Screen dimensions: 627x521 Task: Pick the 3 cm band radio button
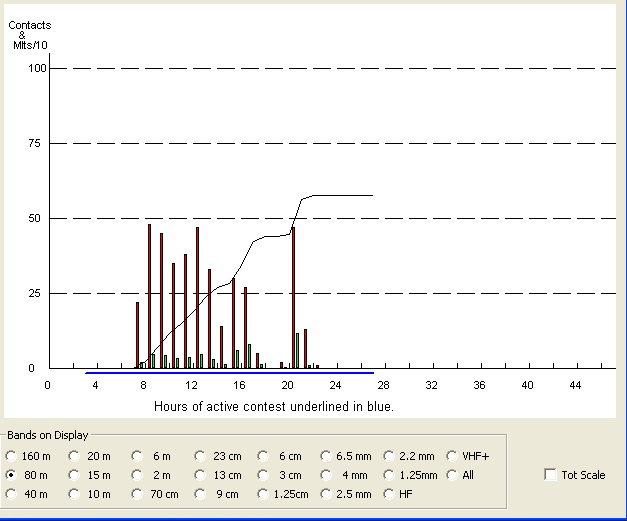tap(264, 475)
